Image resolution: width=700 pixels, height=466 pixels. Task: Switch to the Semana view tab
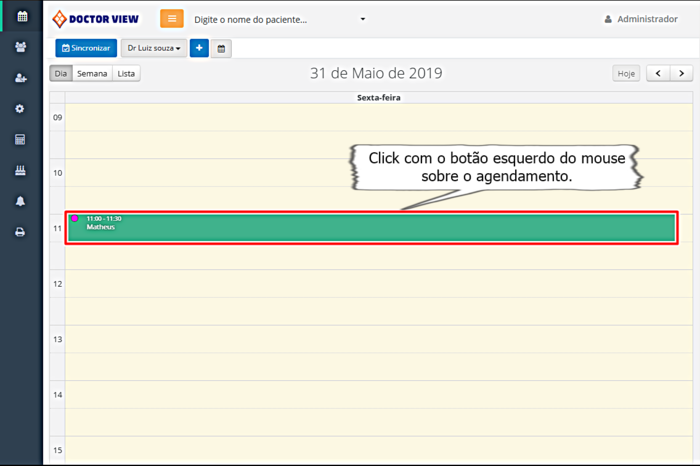(x=92, y=74)
